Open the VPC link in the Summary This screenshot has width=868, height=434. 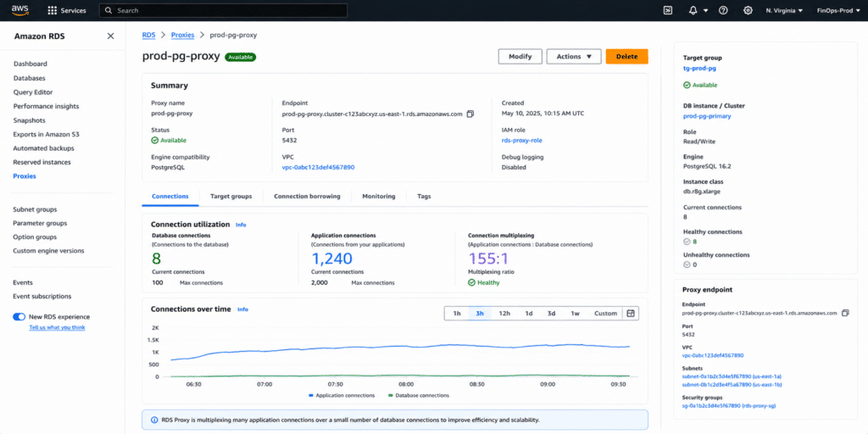tap(319, 167)
